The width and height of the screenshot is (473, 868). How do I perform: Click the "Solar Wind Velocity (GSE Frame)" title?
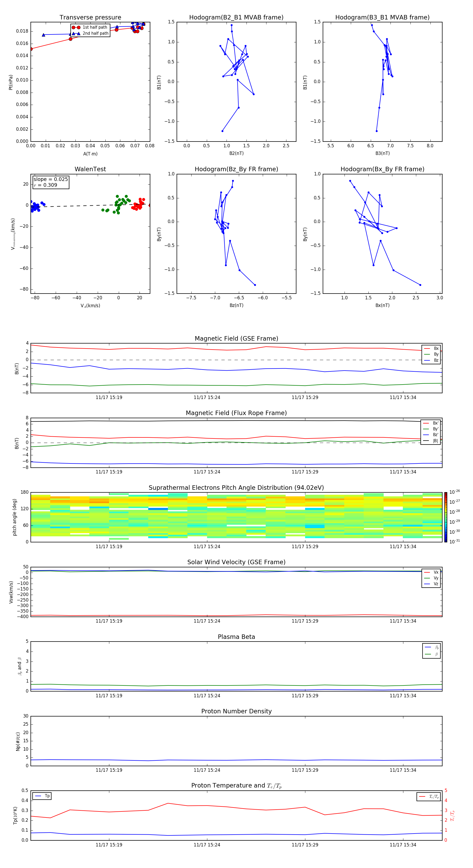pyautogui.click(x=236, y=562)
